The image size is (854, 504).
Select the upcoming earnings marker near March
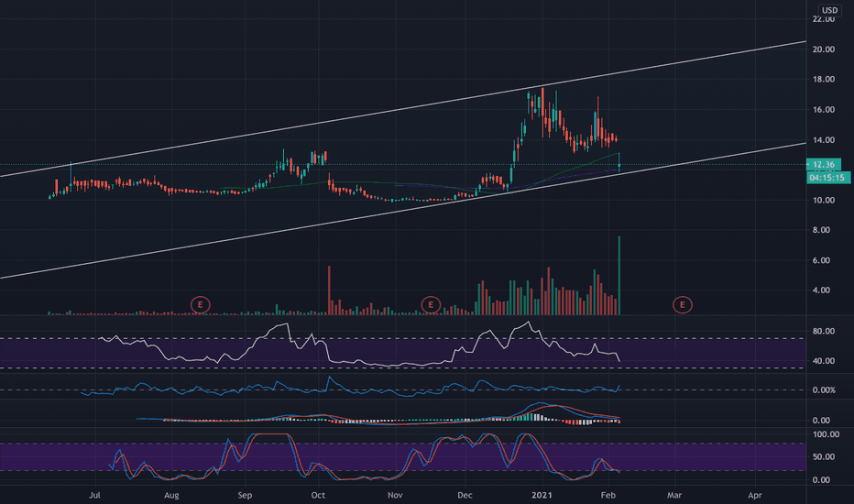tap(682, 304)
